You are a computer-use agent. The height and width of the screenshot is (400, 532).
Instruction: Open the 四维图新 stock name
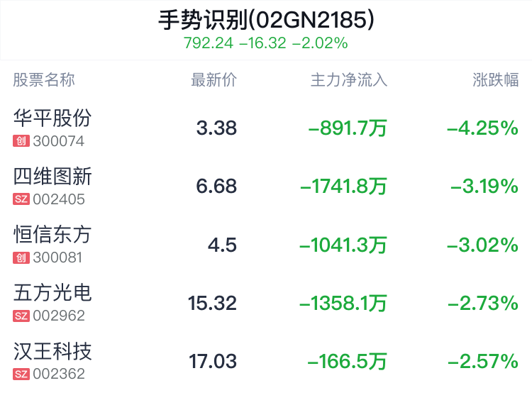(53, 176)
